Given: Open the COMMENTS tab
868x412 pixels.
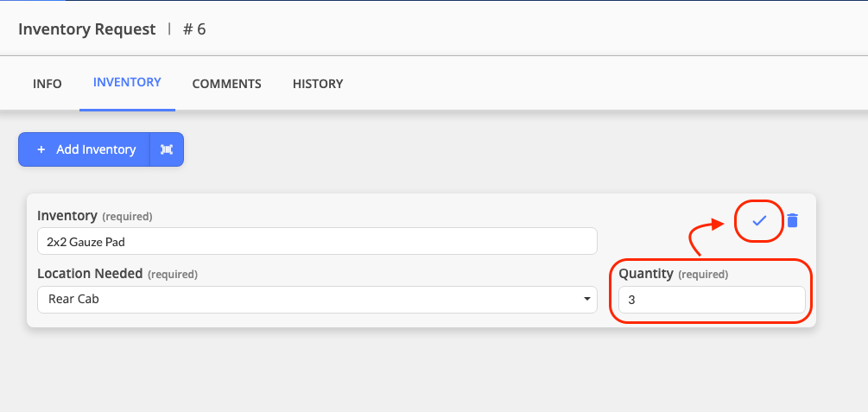Looking at the screenshot, I should point(226,84).
